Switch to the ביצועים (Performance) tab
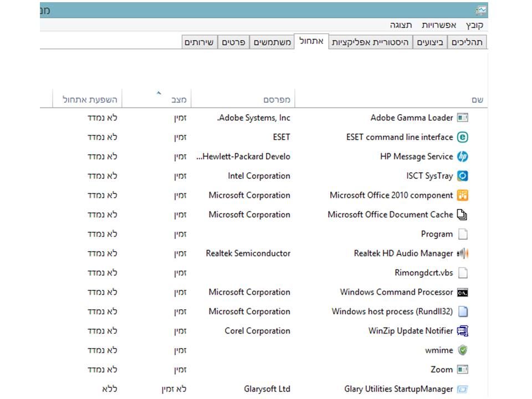Image resolution: width=532 pixels, height=399 pixels. pos(430,42)
